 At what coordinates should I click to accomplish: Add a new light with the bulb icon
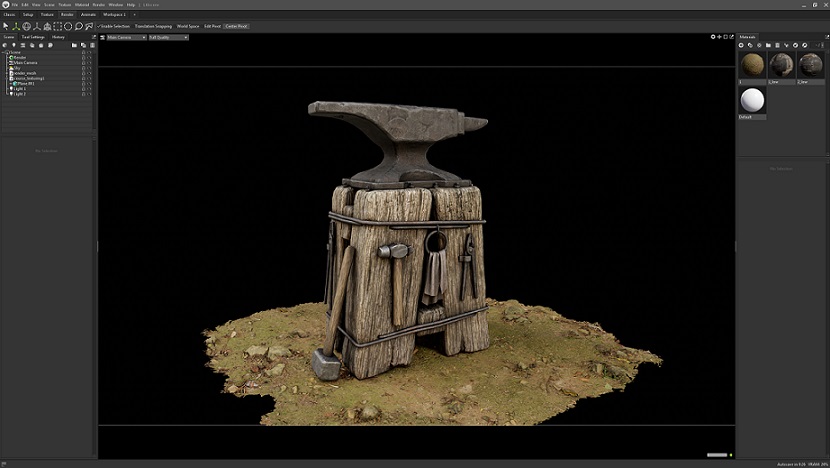click(x=14, y=45)
